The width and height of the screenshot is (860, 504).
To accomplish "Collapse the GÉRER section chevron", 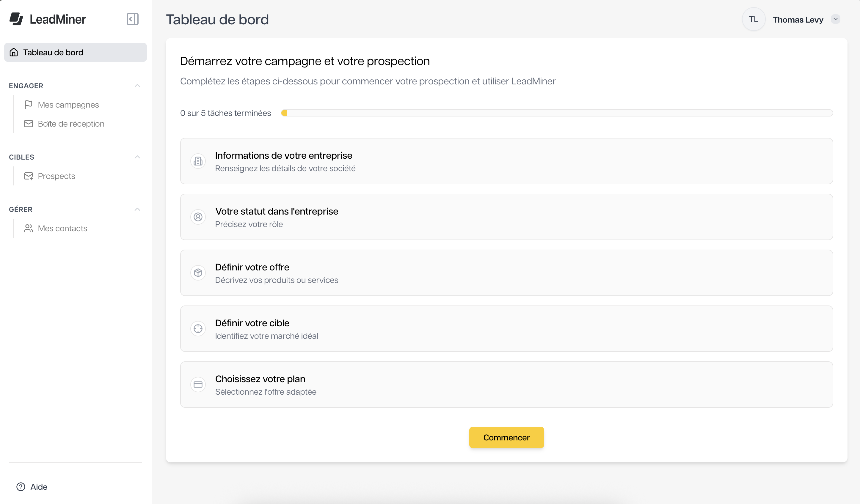I will coord(137,210).
